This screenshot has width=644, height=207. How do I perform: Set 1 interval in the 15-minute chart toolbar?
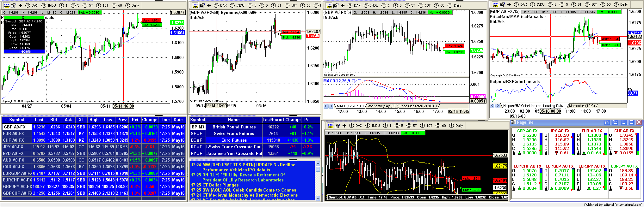[x=553, y=4]
